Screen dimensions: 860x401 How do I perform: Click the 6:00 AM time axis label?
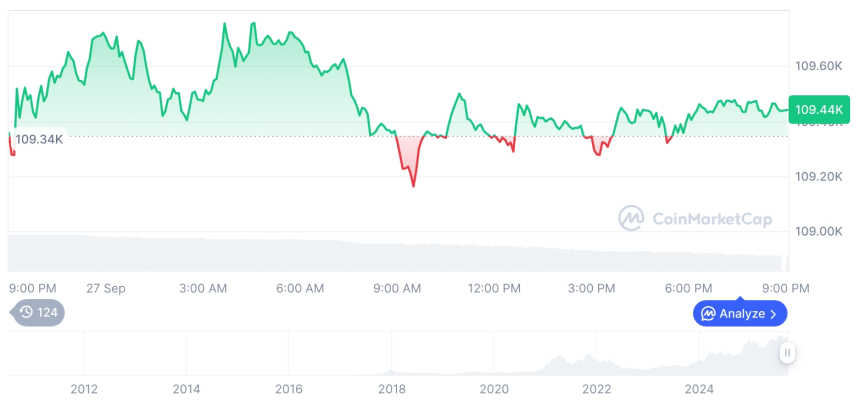[300, 288]
